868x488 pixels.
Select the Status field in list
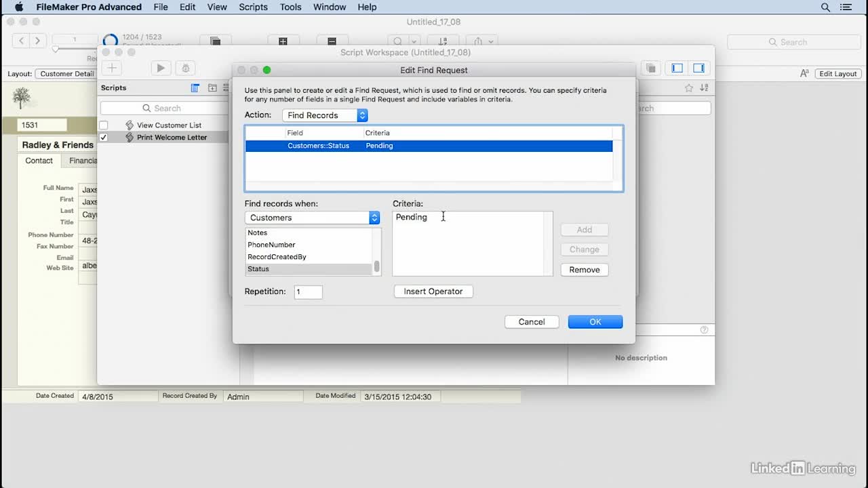pos(309,269)
